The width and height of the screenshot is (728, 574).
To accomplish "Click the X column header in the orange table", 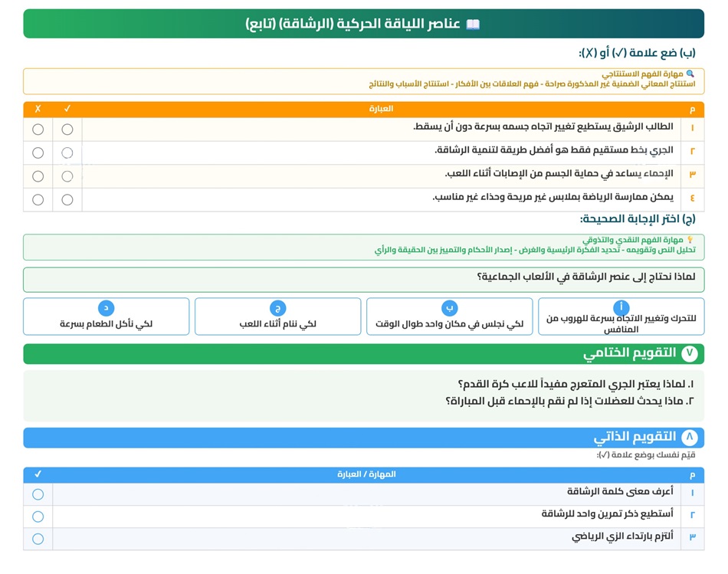I will coord(38,109).
